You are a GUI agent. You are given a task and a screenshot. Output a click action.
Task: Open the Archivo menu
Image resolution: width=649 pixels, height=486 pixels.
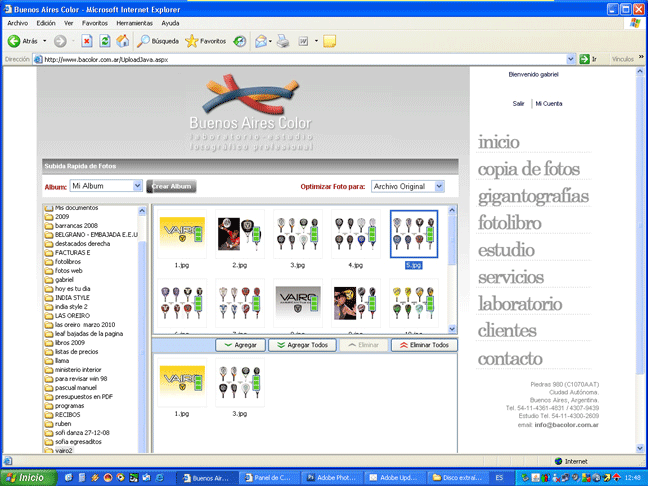click(17, 23)
